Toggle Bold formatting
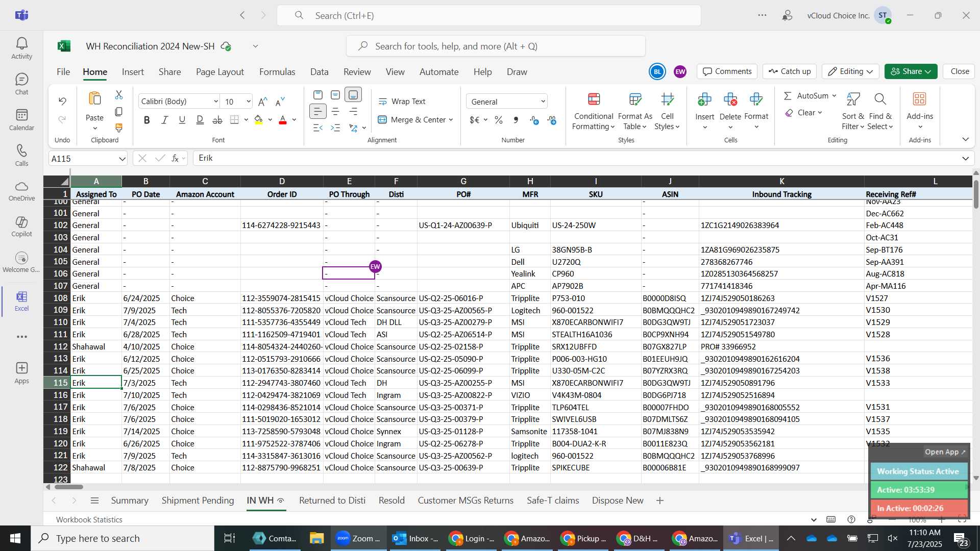980x551 pixels. (x=147, y=120)
